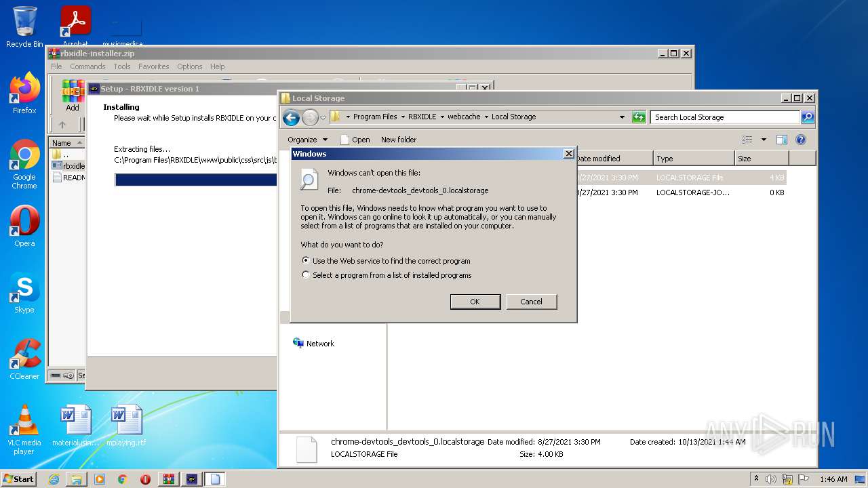The width and height of the screenshot is (868, 488).
Task: Open the Start menu
Action: (x=19, y=479)
